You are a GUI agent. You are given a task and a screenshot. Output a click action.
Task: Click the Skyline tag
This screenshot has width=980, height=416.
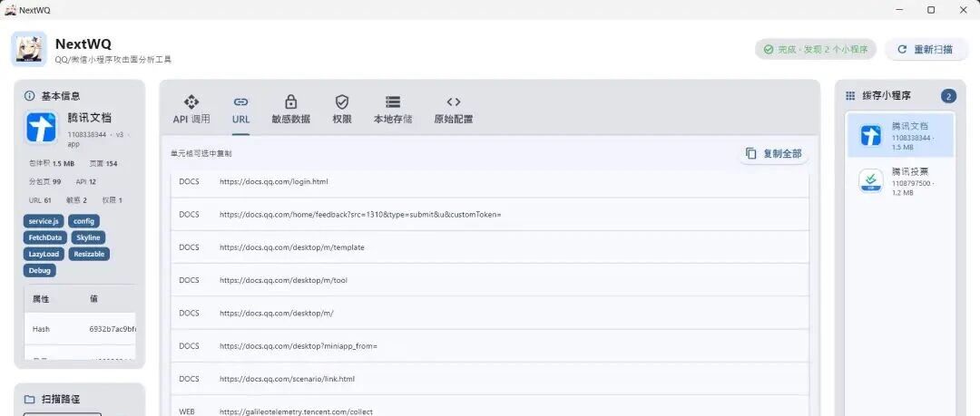click(x=88, y=238)
